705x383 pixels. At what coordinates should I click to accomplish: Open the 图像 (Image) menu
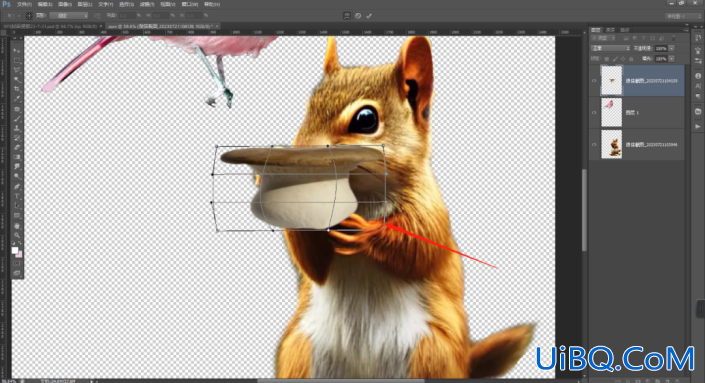click(x=65, y=4)
